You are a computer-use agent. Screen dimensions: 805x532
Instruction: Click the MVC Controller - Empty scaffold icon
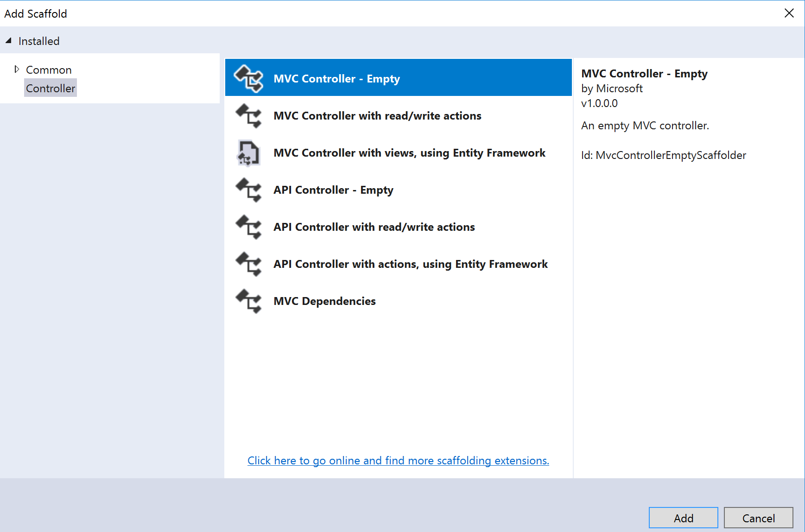click(248, 78)
